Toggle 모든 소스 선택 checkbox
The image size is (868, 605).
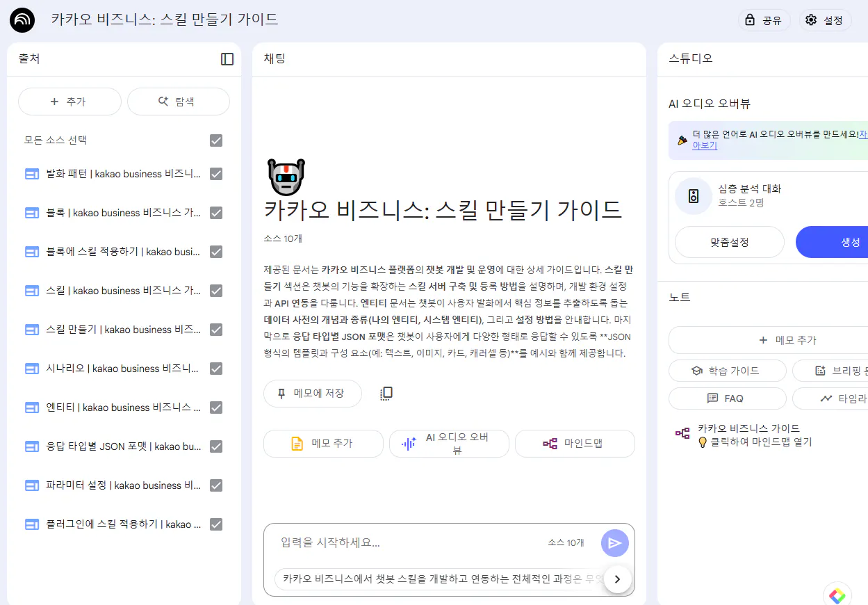[x=216, y=140]
